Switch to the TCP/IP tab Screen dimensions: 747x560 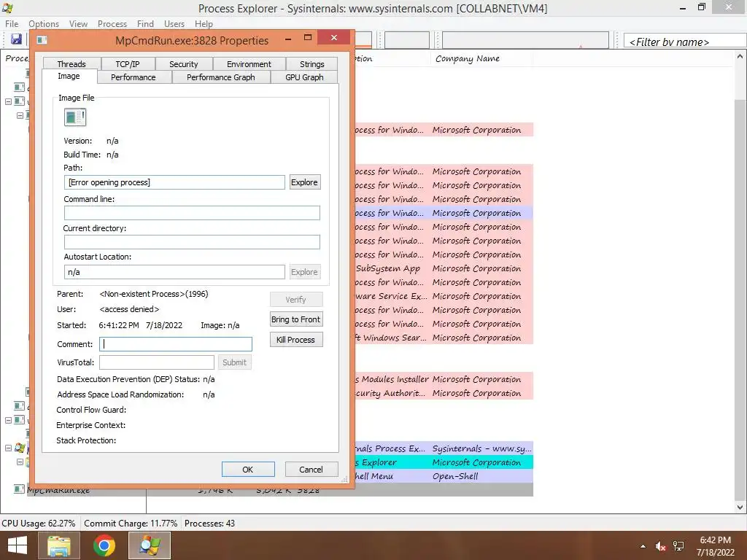[x=128, y=64]
